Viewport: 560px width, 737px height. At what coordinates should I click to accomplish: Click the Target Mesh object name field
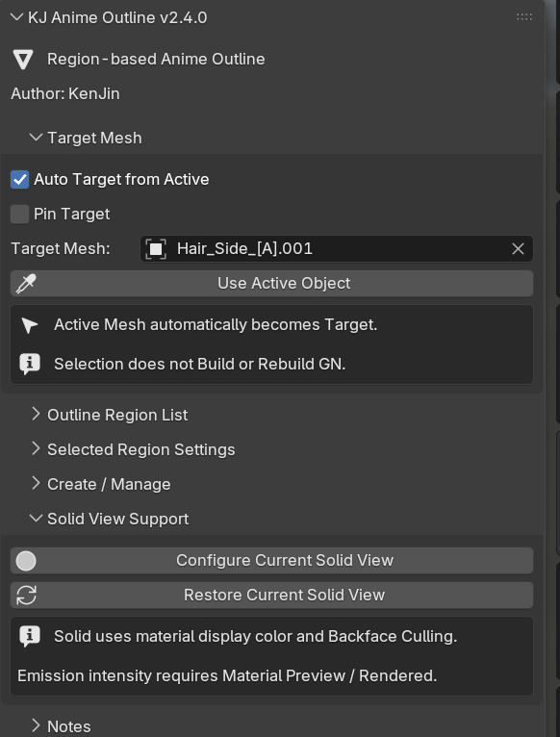(x=337, y=248)
